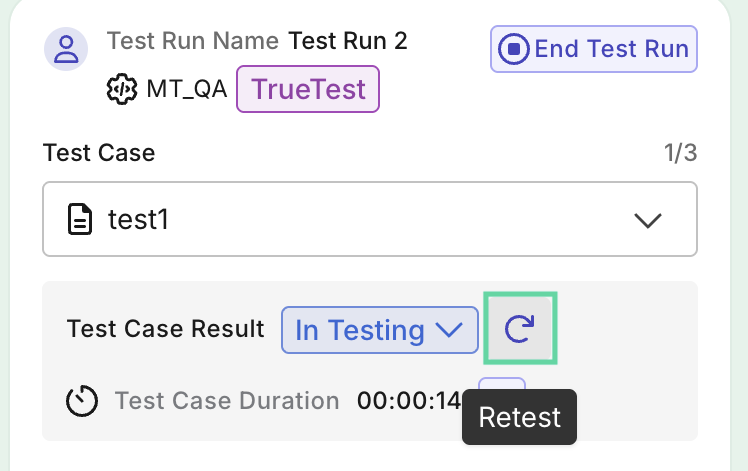Click the 1/3 test case counter
This screenshot has height=471, width=748.
(x=680, y=153)
